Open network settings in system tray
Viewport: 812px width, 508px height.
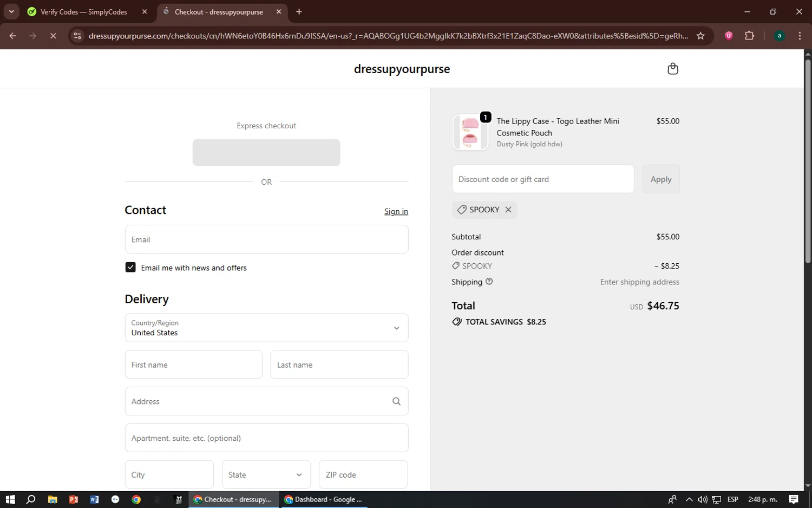(716, 499)
